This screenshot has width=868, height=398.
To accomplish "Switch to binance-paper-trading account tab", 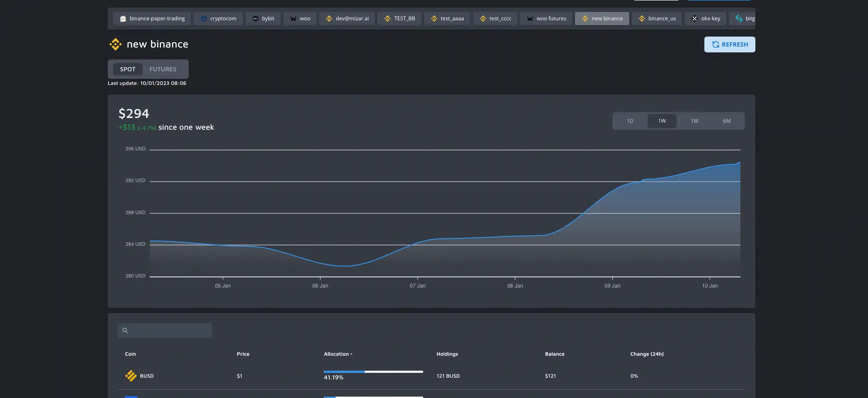I will point(152,19).
